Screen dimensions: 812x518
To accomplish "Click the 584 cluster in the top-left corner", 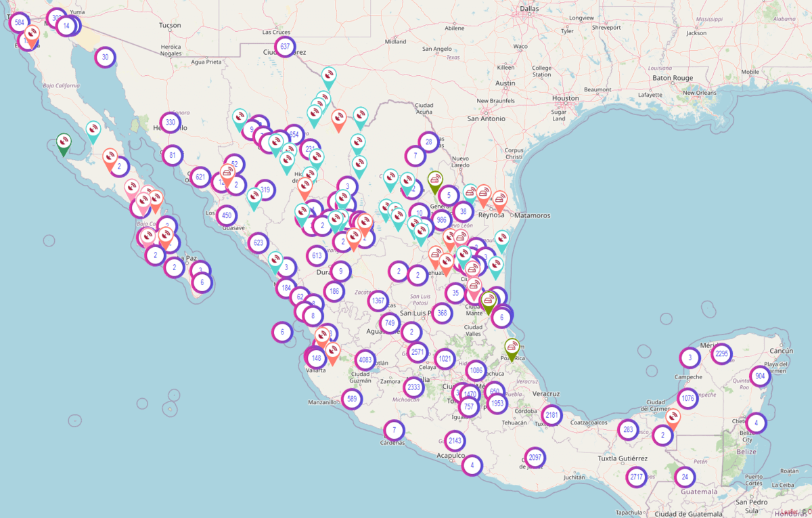I will [19, 22].
